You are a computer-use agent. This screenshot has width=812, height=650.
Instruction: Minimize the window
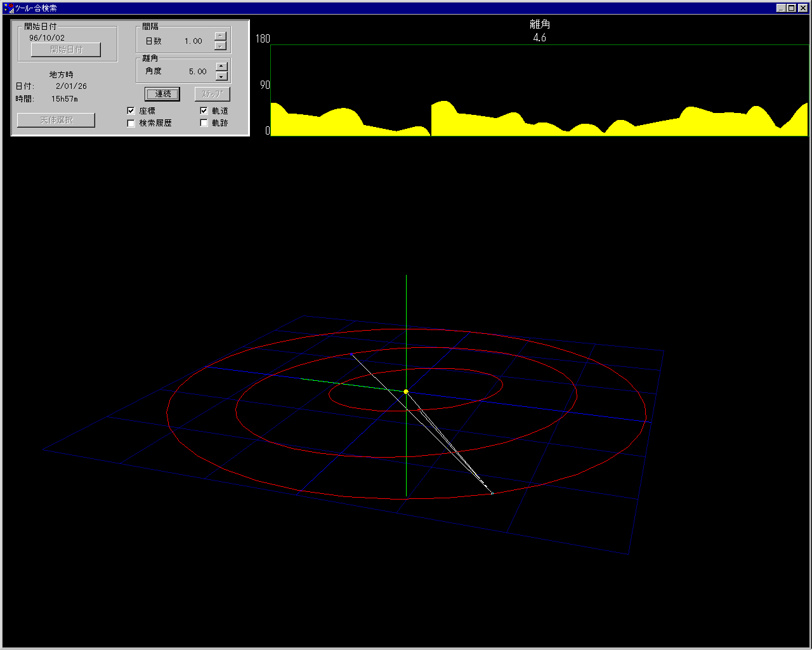click(x=781, y=8)
